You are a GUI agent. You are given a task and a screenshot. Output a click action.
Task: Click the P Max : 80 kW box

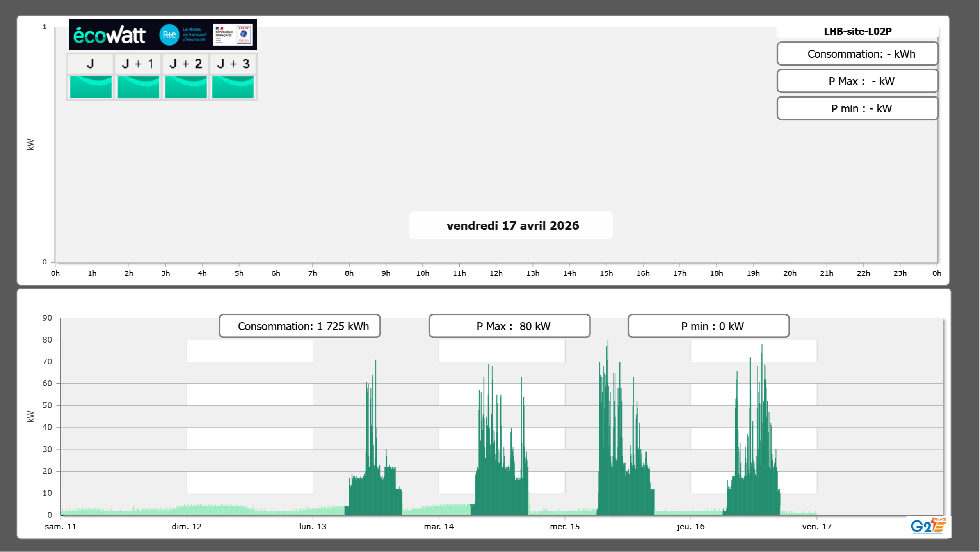(x=509, y=326)
